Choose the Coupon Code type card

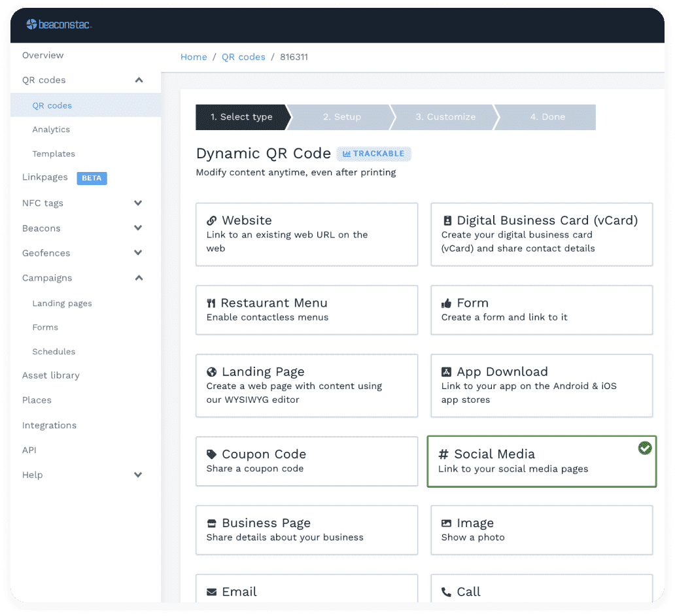pos(307,462)
